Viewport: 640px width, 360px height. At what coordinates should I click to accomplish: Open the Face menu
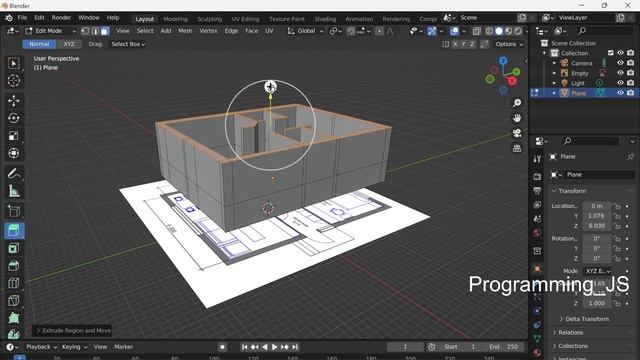pyautogui.click(x=251, y=31)
